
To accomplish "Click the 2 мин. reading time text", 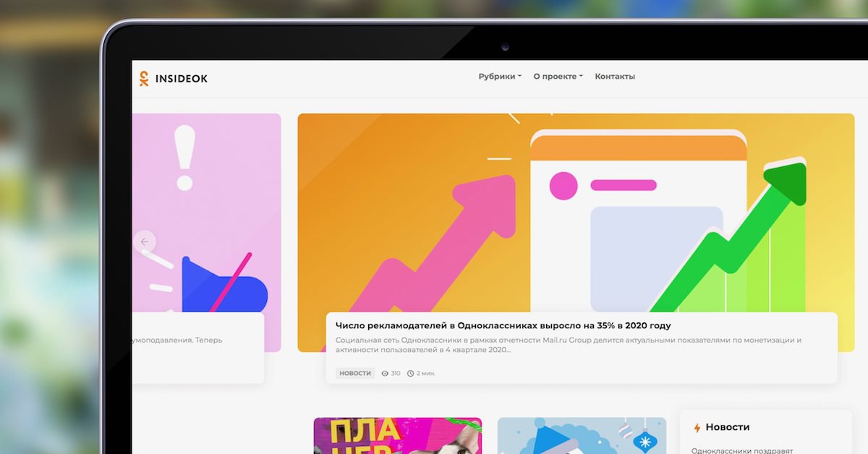I will pos(426,374).
